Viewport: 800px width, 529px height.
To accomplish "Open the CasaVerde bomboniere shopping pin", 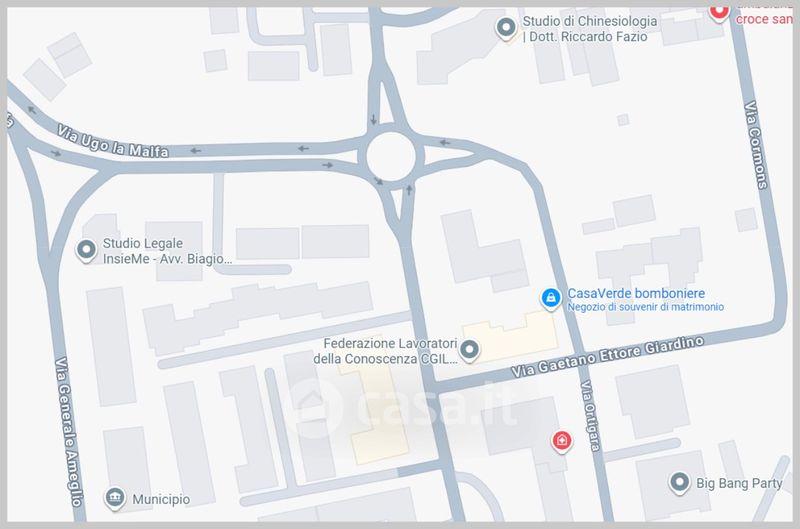I will pos(551,298).
